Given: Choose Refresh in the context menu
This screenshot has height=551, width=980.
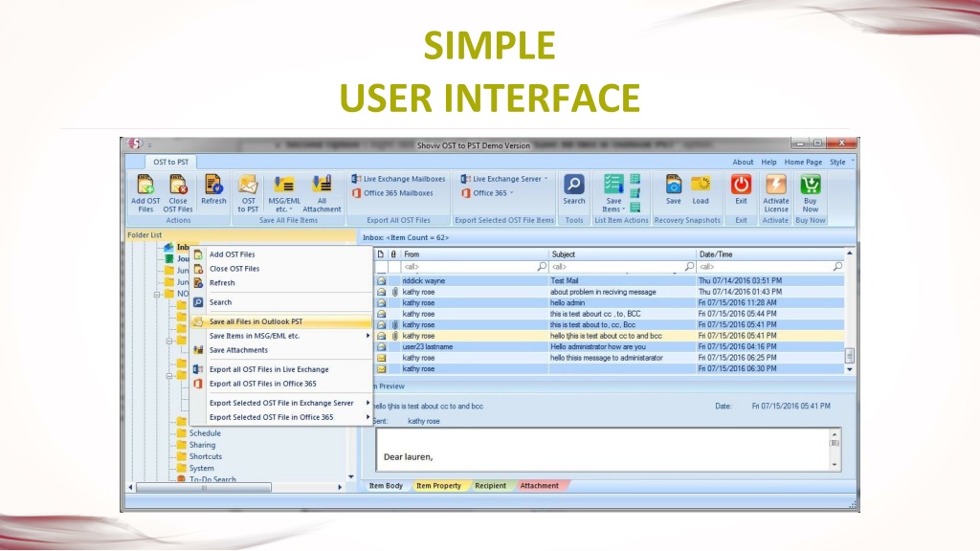Looking at the screenshot, I should tap(281, 283).
